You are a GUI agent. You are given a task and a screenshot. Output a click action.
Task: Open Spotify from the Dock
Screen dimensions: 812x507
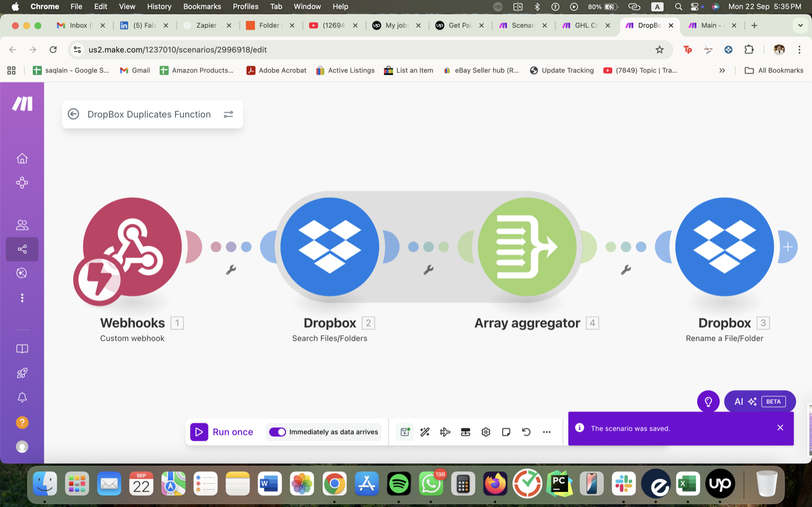[x=399, y=484]
